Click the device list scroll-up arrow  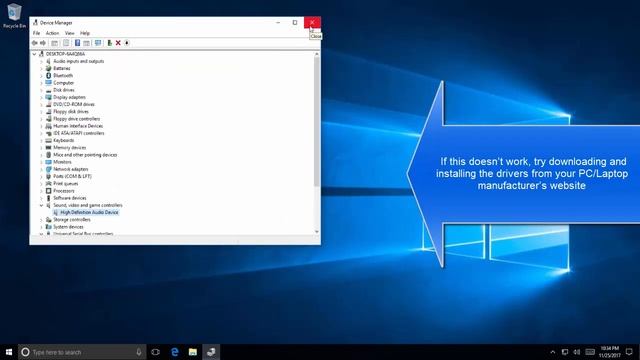click(317, 54)
